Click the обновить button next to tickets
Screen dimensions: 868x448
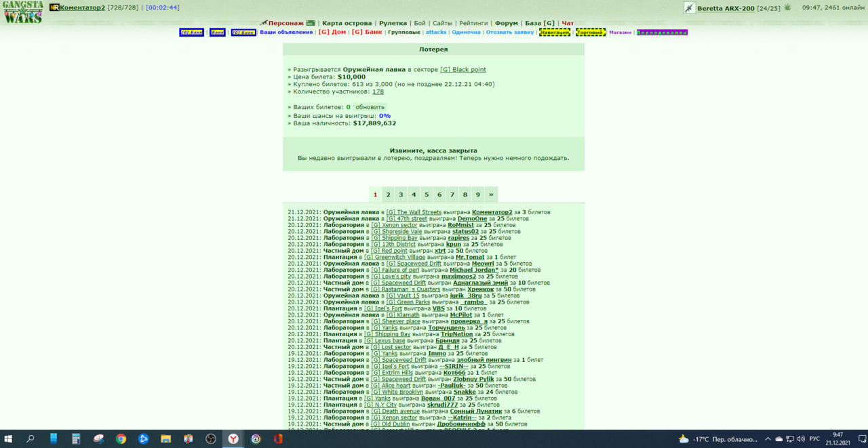click(370, 107)
